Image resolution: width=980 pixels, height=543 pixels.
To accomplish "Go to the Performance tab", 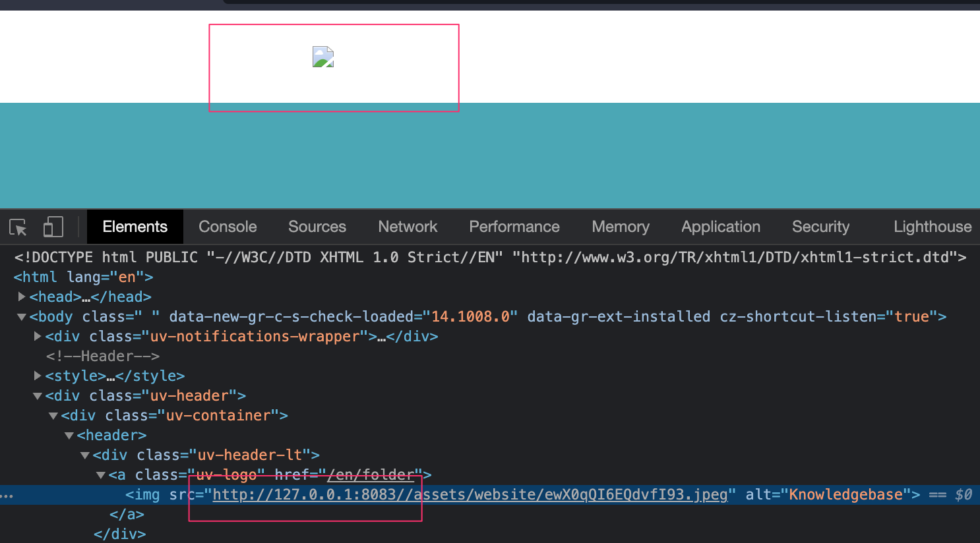I will point(514,227).
